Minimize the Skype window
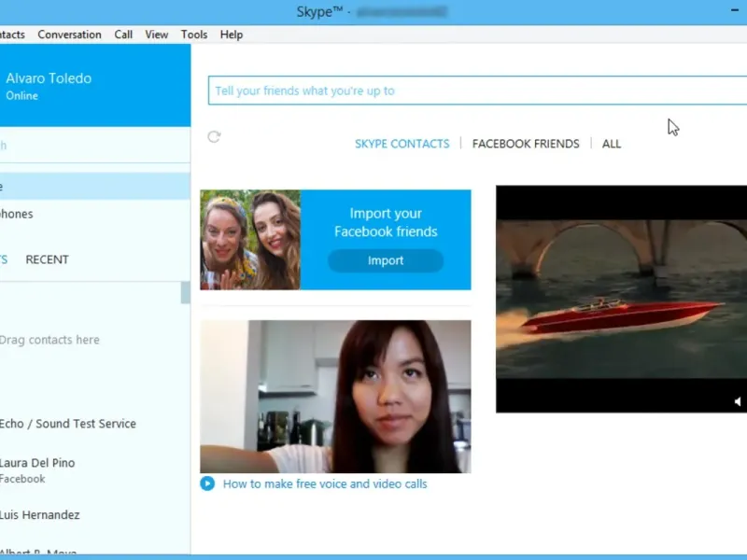Viewport: 747px width, 560px height. [x=734, y=9]
